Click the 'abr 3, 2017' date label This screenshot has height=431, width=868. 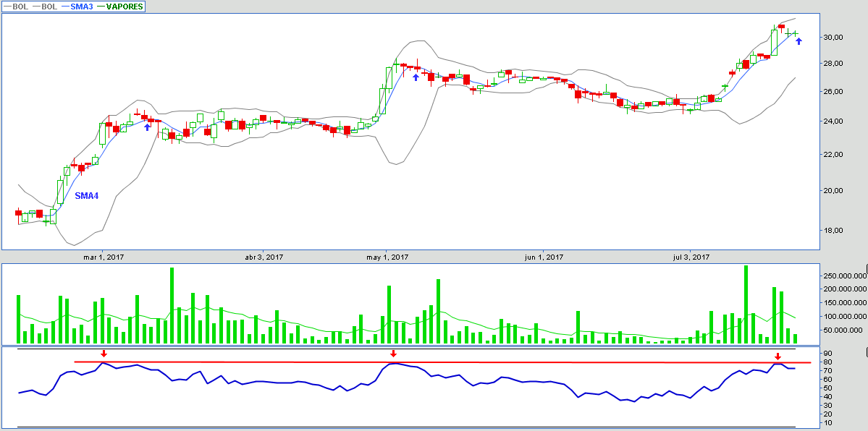tap(264, 257)
